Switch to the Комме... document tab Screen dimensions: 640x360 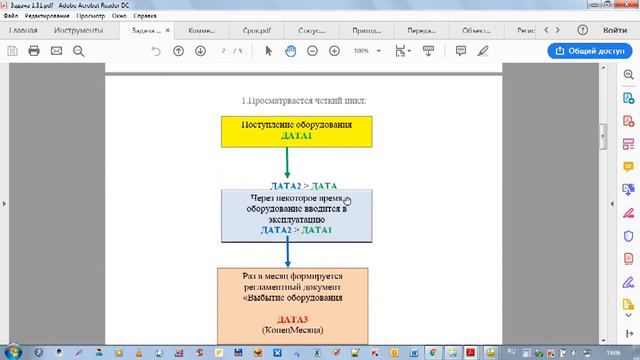click(x=201, y=31)
